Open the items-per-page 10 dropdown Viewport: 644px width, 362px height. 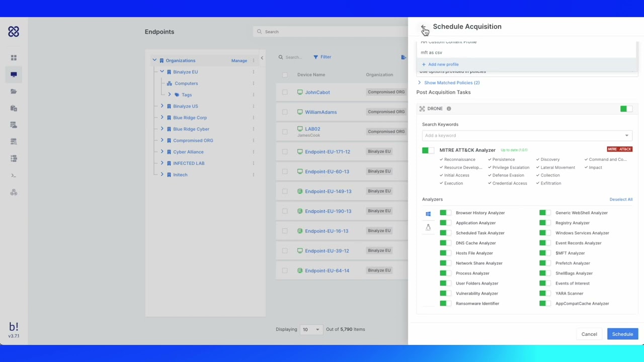[310, 329]
